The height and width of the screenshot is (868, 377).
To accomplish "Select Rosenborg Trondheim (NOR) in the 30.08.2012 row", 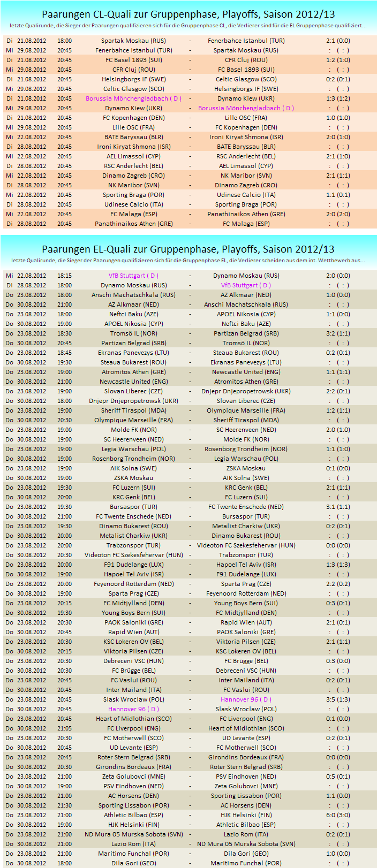I will pyautogui.click(x=133, y=459).
